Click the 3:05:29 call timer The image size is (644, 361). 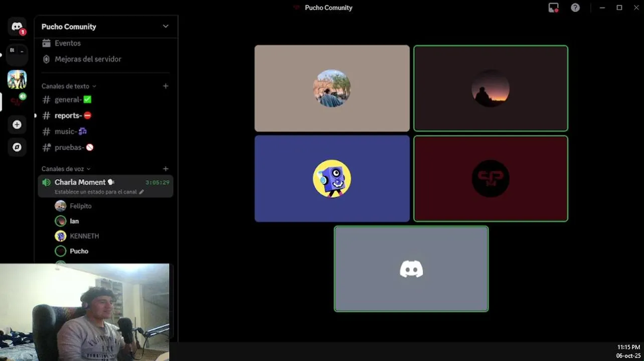coord(157,183)
